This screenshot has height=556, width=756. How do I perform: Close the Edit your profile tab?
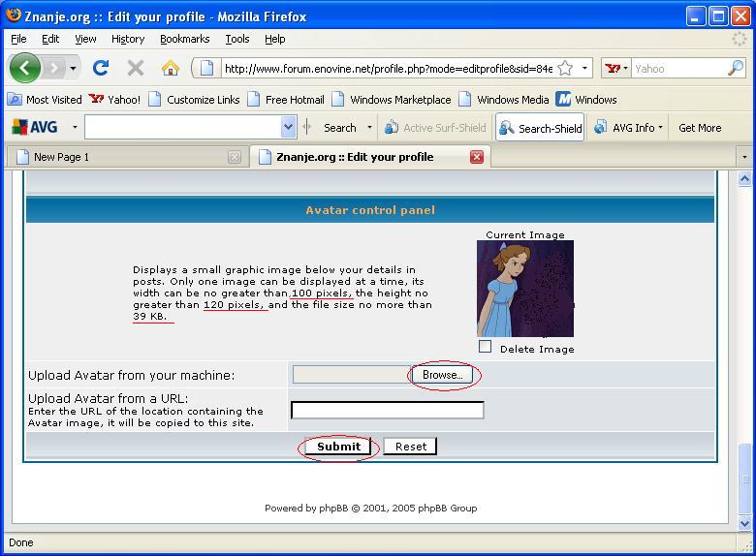click(476, 157)
